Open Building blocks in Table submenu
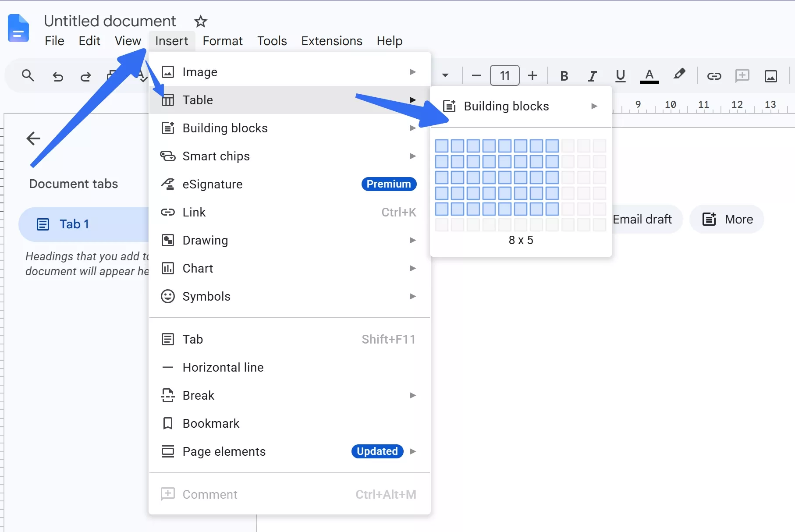Viewport: 795px width, 532px height. pos(521,106)
